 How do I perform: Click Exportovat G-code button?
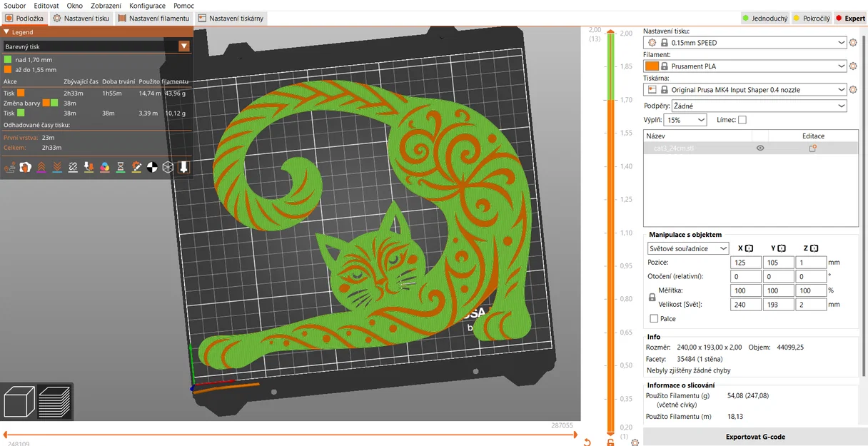tap(755, 437)
